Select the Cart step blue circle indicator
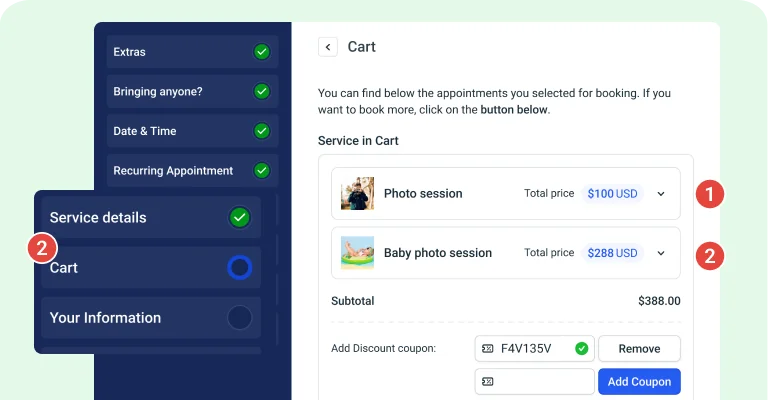Screen dimensions: 768x400 tap(240, 267)
